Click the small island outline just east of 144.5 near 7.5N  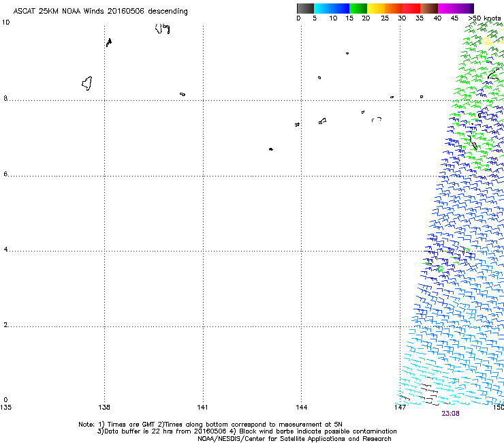point(322,121)
